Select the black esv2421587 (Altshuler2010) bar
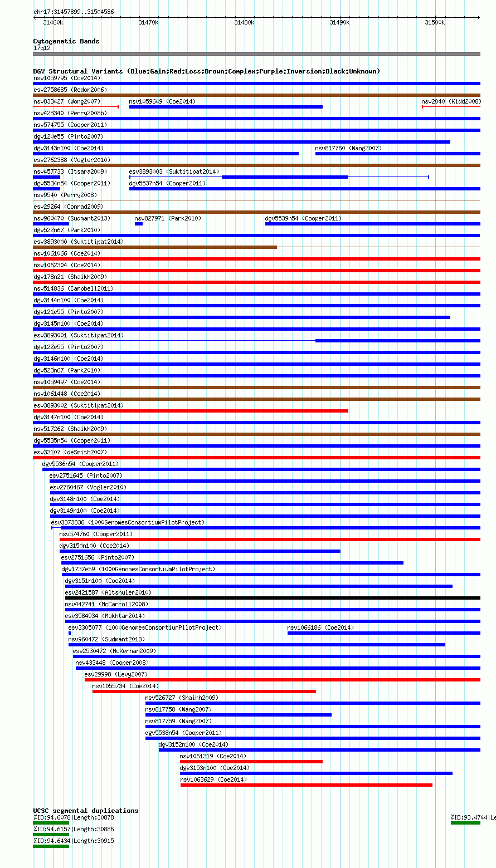The height and width of the screenshot is (868, 496). click(x=273, y=598)
